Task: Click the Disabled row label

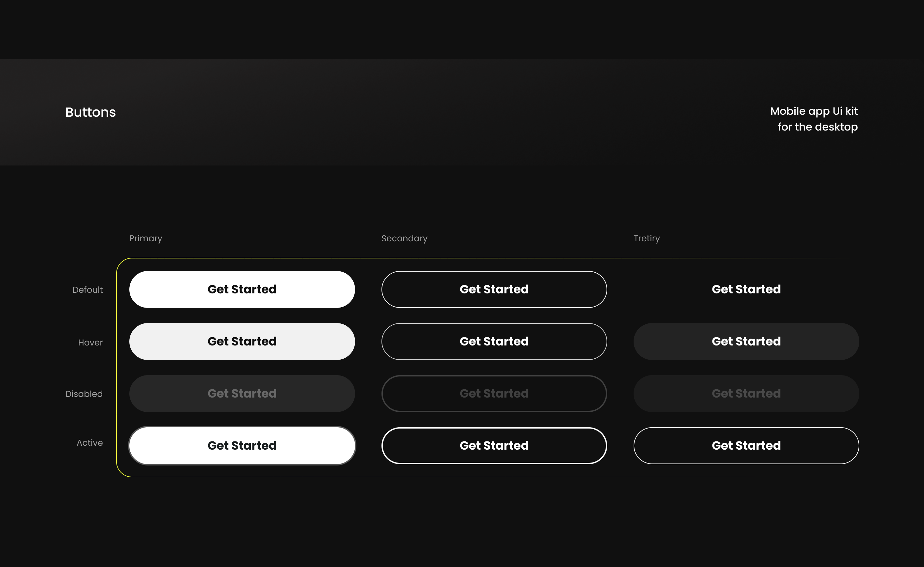Action: pyautogui.click(x=84, y=394)
